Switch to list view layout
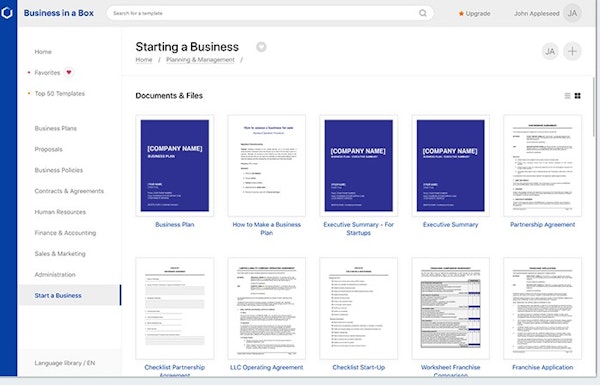This screenshot has width=600, height=385. [x=567, y=96]
